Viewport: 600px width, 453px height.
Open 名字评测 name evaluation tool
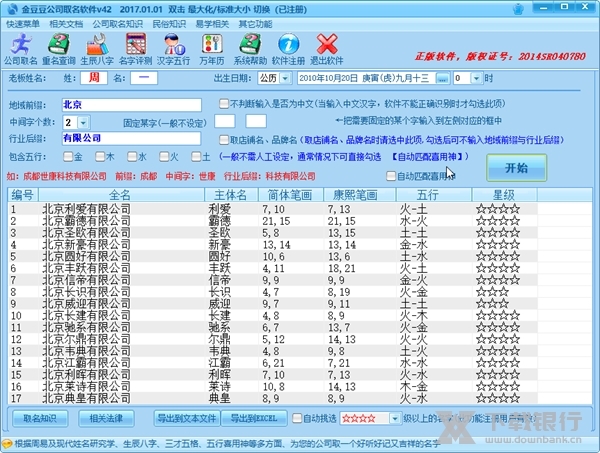[135, 49]
